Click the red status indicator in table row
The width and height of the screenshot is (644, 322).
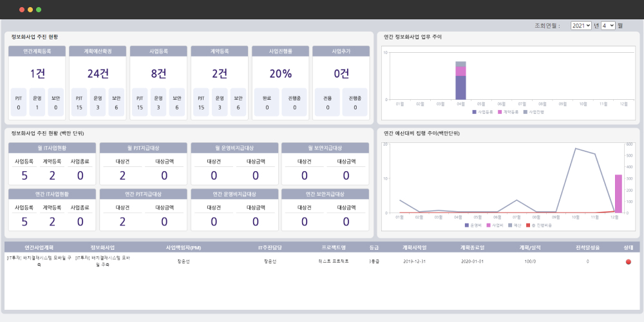(628, 261)
